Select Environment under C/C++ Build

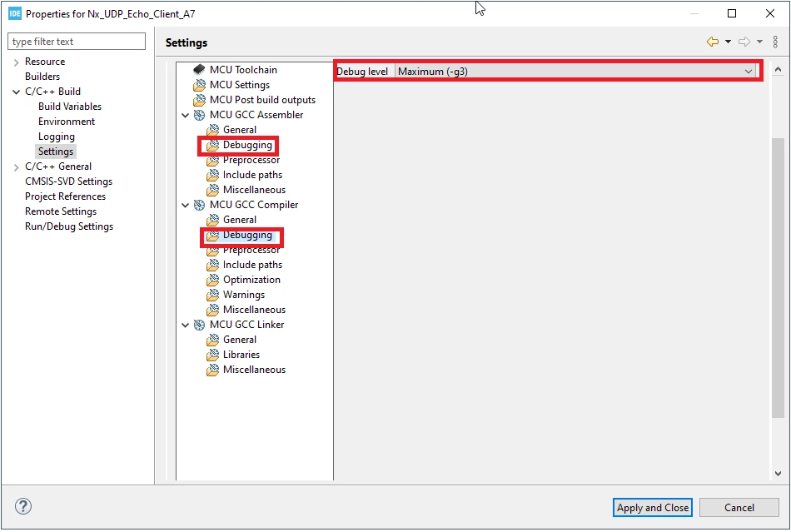[67, 122]
